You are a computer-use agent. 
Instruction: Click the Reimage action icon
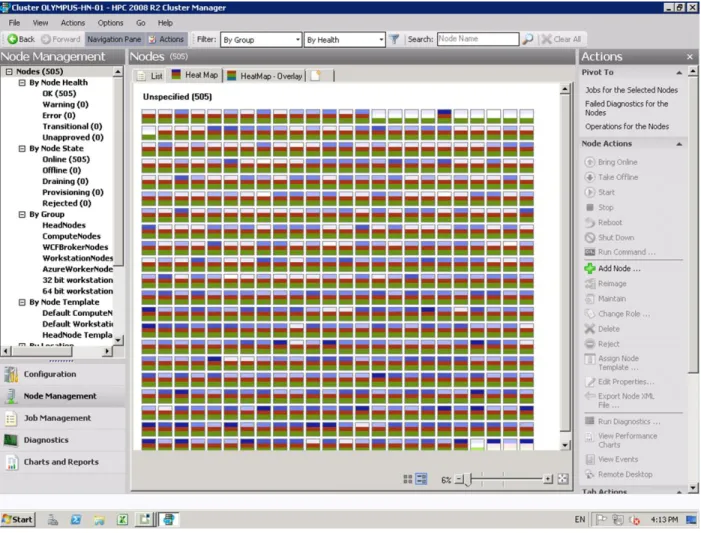click(590, 283)
